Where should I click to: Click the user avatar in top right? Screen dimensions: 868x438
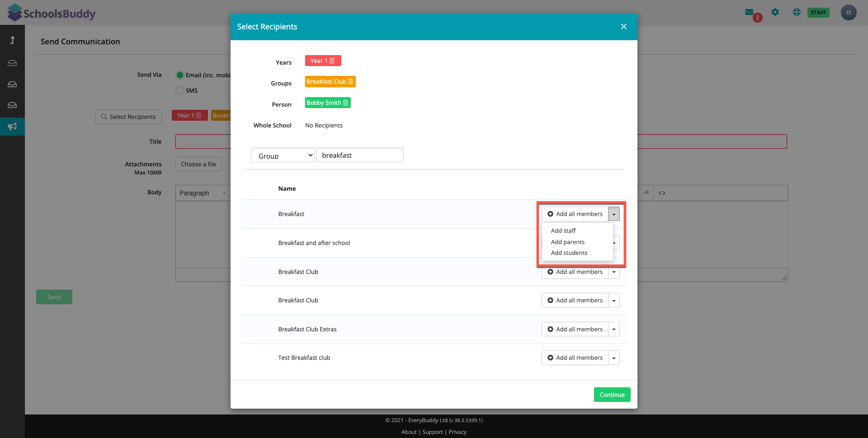coord(849,13)
